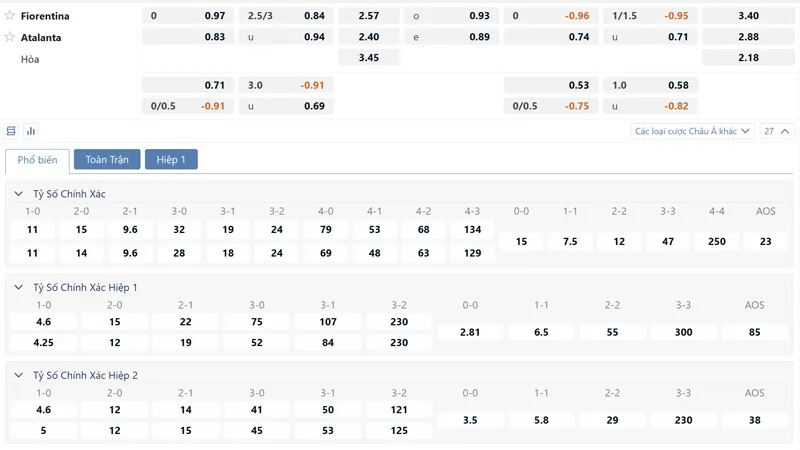Pick first half 0-0 odds 2.81
The image size is (800, 450).
470,332
